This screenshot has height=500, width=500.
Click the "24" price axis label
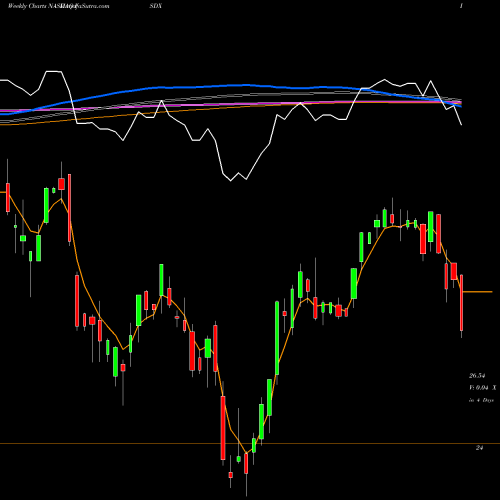click(479, 448)
